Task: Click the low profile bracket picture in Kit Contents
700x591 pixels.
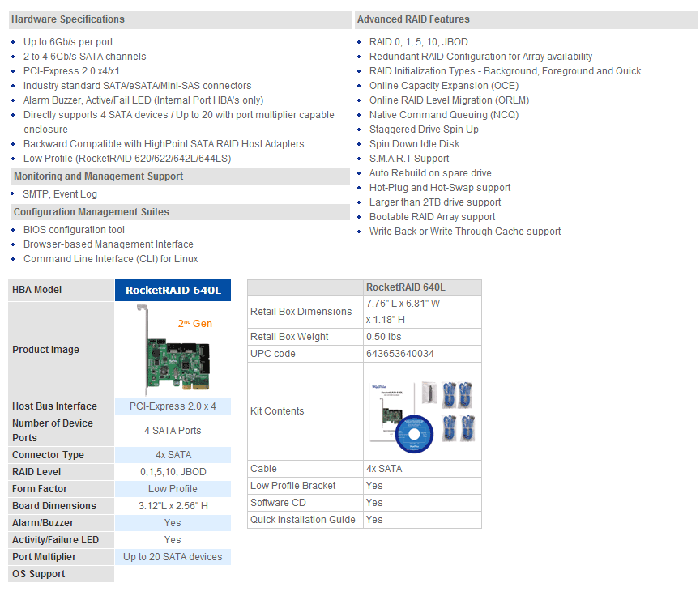Action: click(x=428, y=393)
